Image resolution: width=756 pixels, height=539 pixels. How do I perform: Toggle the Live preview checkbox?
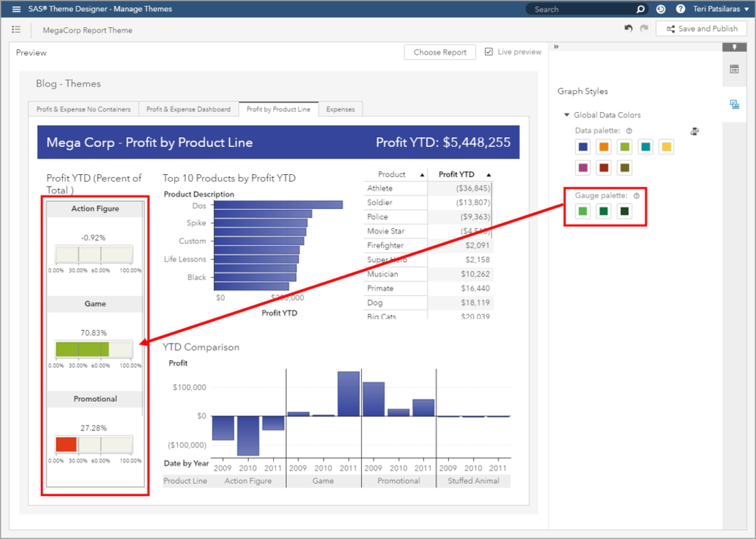[489, 51]
